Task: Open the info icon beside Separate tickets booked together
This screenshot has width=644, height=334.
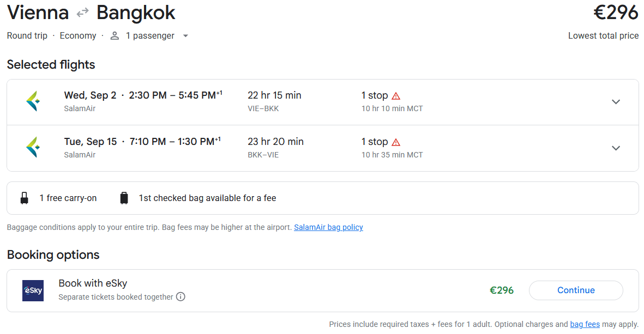Action: [180, 296]
